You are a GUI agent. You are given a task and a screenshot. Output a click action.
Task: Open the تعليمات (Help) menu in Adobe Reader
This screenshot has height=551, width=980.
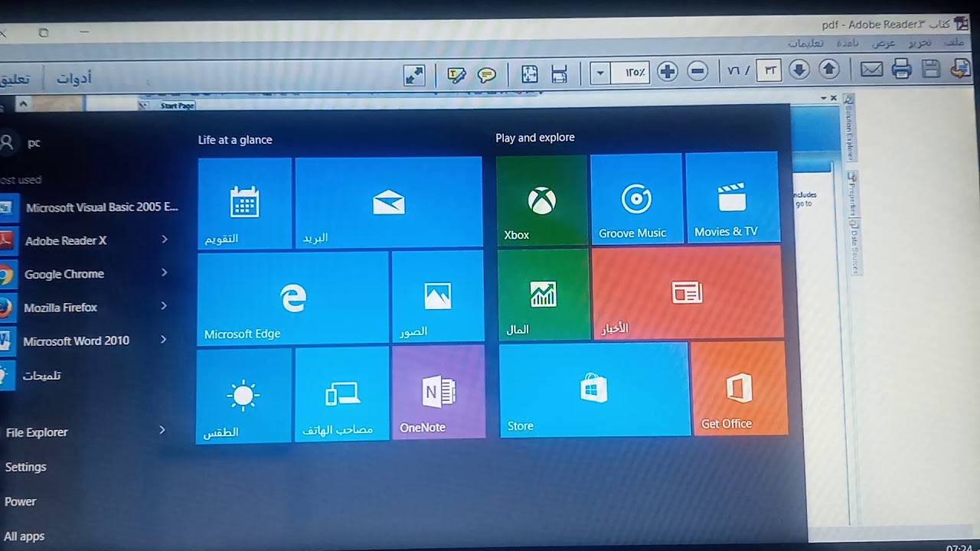pos(806,43)
